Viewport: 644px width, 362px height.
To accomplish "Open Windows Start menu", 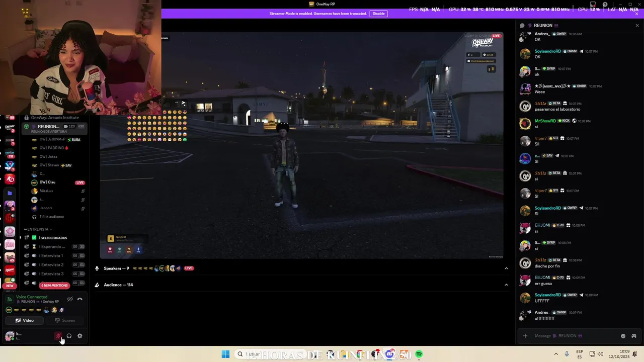I will (x=225, y=354).
